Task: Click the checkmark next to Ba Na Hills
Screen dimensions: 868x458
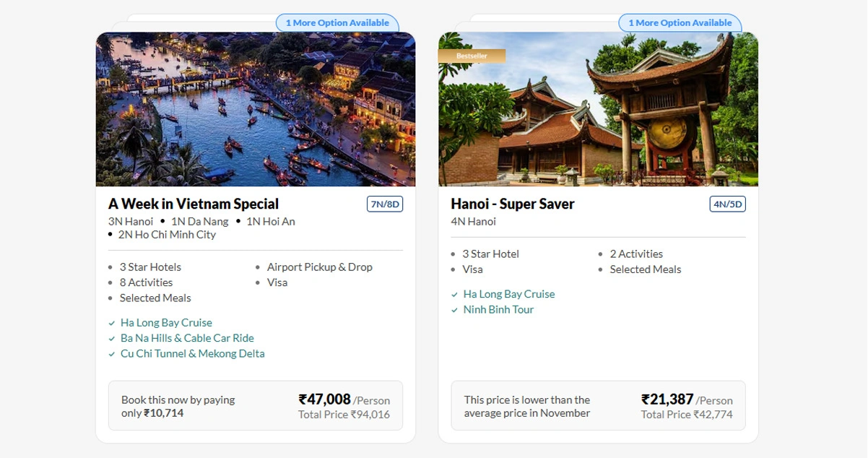Action: (x=112, y=339)
